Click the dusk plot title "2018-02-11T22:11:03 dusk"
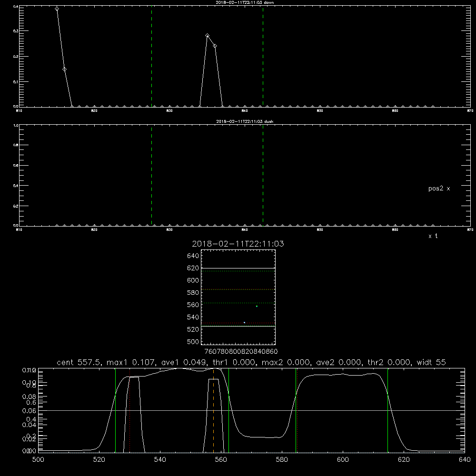The width and height of the screenshot is (476, 476). [245, 121]
